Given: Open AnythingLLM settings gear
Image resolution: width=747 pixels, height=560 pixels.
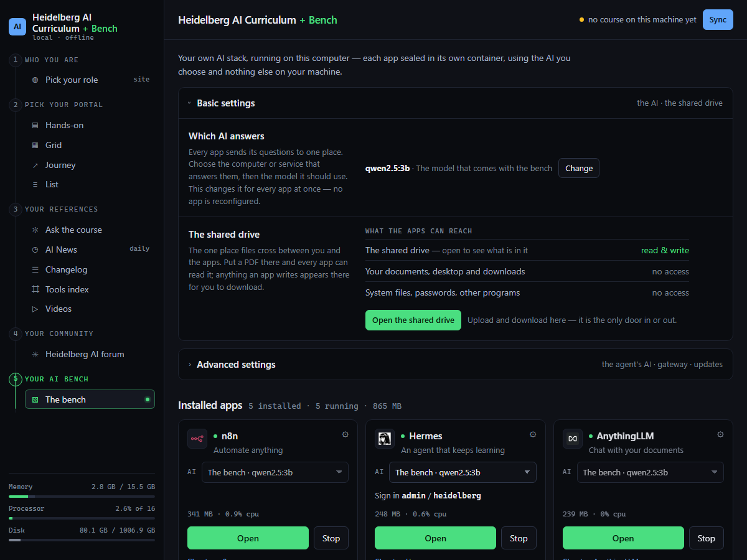Looking at the screenshot, I should (721, 434).
